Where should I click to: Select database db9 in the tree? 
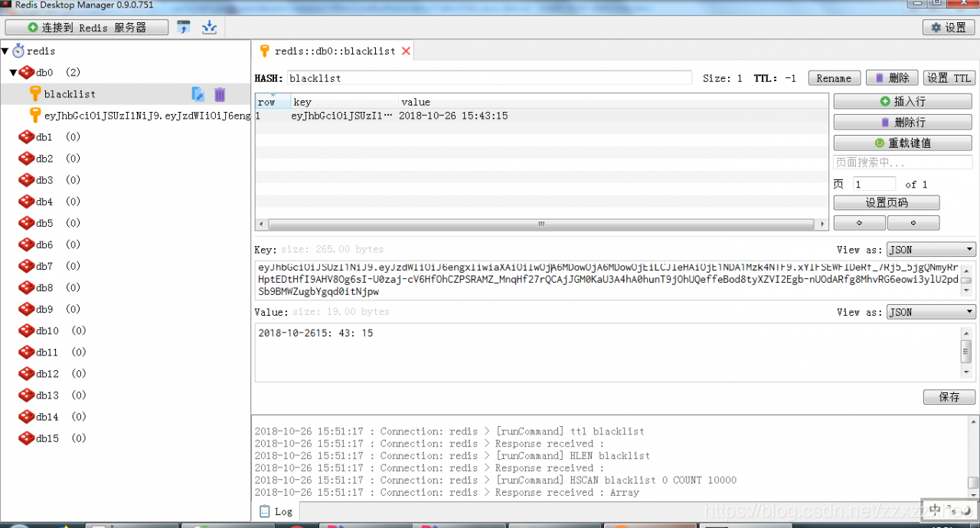(50, 309)
